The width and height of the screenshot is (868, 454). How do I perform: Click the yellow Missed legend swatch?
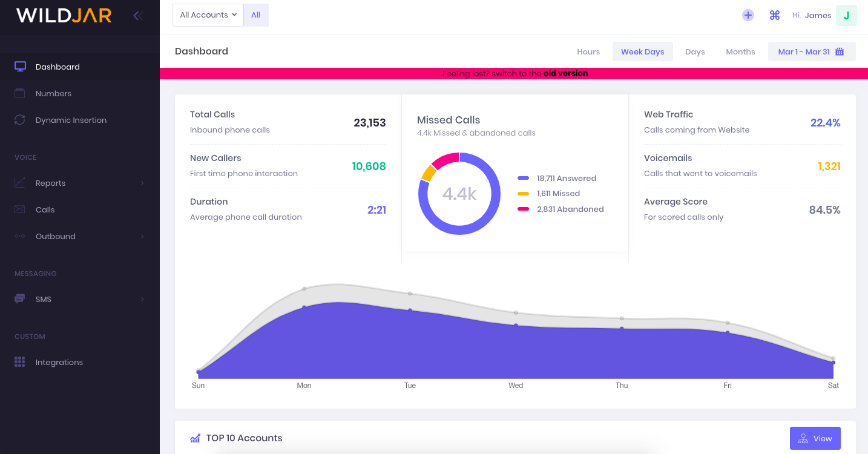[524, 194]
